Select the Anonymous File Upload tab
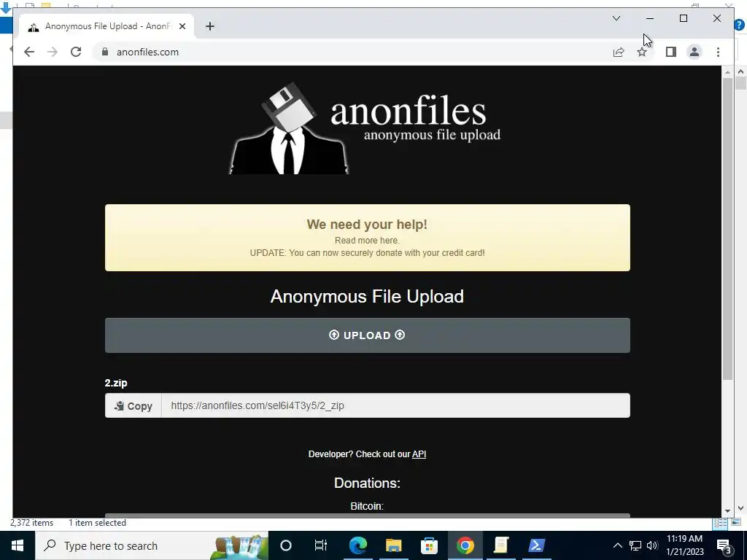This screenshot has width=747, height=560. [107, 26]
